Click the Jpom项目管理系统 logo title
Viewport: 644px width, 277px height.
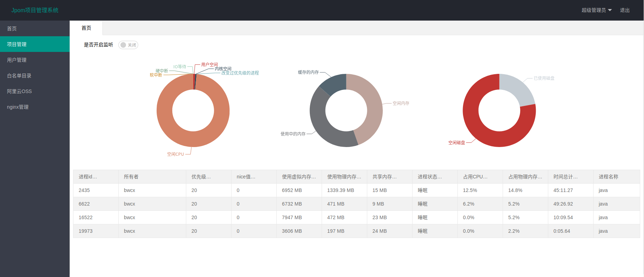click(x=35, y=10)
